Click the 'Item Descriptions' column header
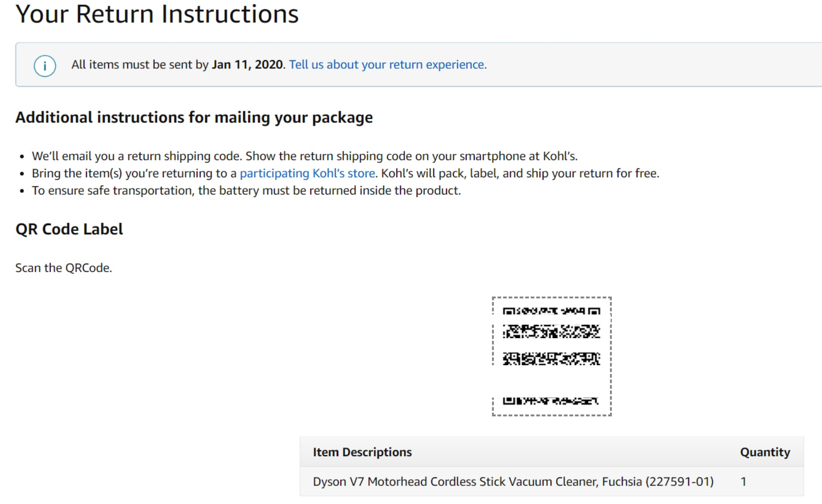 (362, 452)
